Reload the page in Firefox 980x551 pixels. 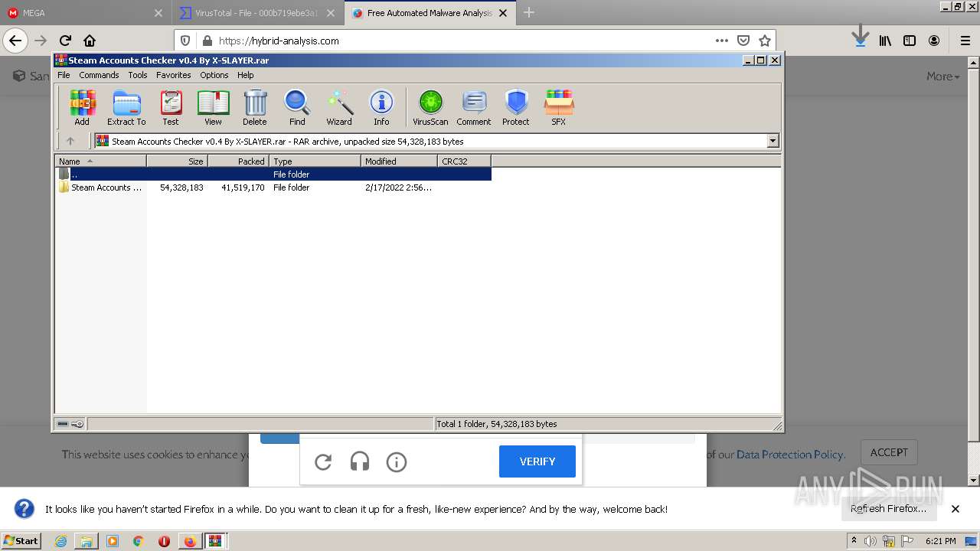(x=65, y=41)
